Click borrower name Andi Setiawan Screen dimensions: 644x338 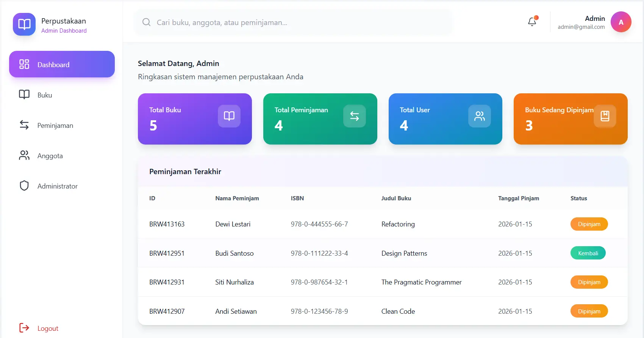236,311
